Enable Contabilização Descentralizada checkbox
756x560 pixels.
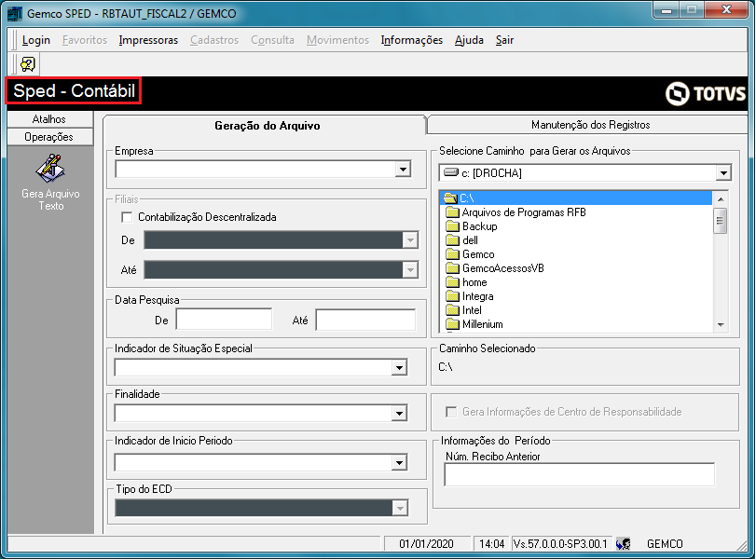127,217
